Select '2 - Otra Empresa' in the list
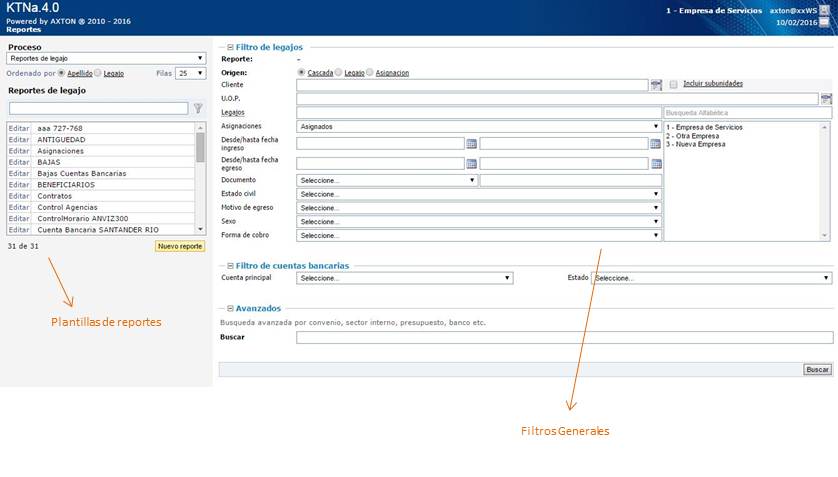This screenshot has width=838, height=477. pyautogui.click(x=692, y=136)
